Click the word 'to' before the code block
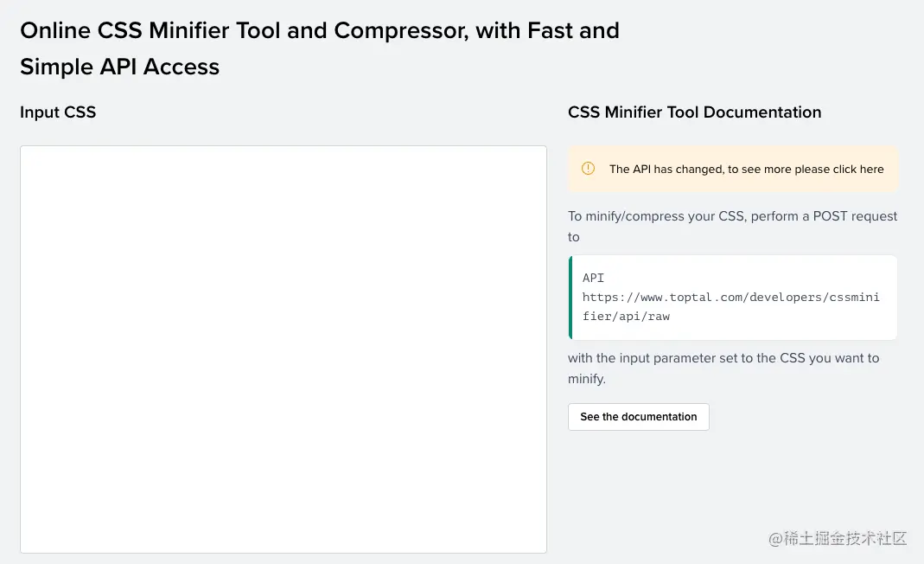 [574, 237]
